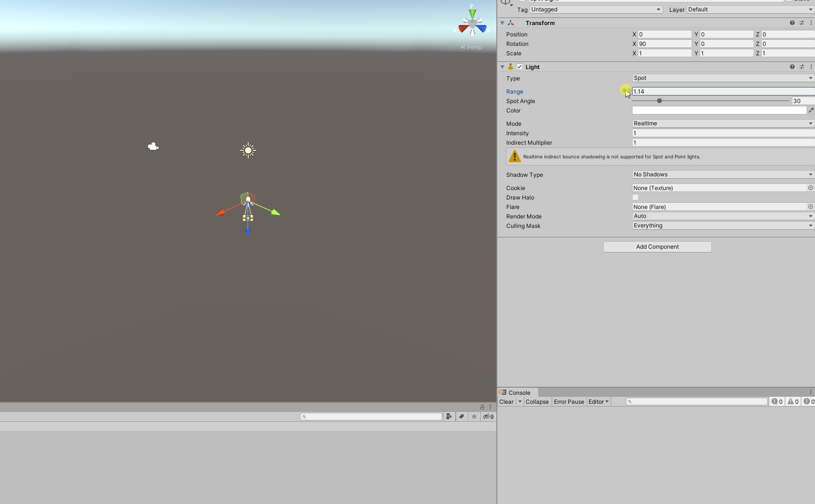Open the light Type dropdown

pos(723,78)
